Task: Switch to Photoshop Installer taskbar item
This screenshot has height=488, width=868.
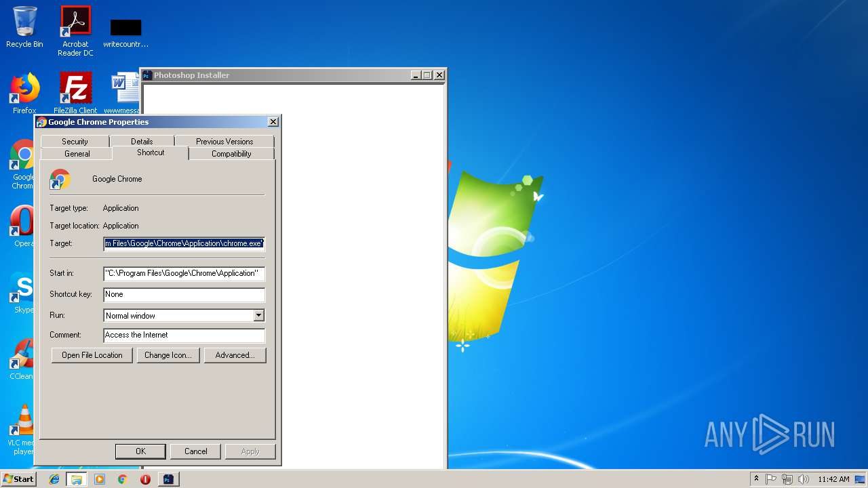Action: coord(168,479)
